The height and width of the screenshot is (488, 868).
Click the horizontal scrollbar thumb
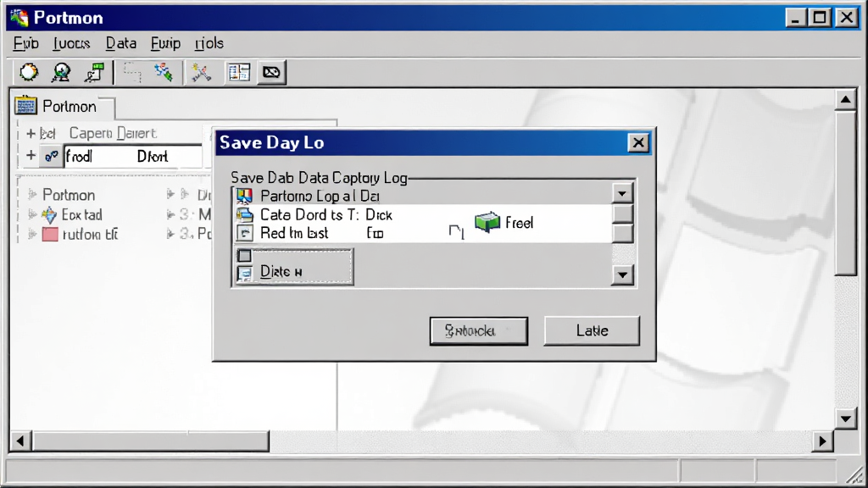point(151,441)
